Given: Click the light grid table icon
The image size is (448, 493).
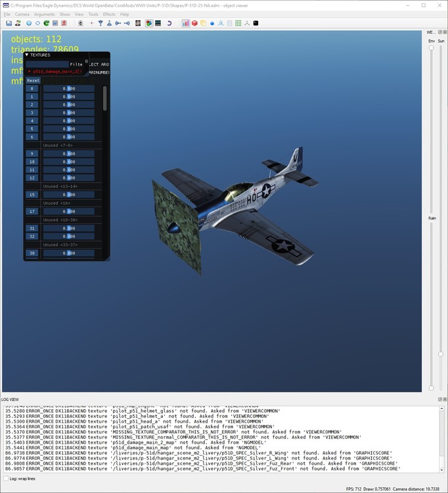Looking at the screenshot, I should tap(230, 23).
